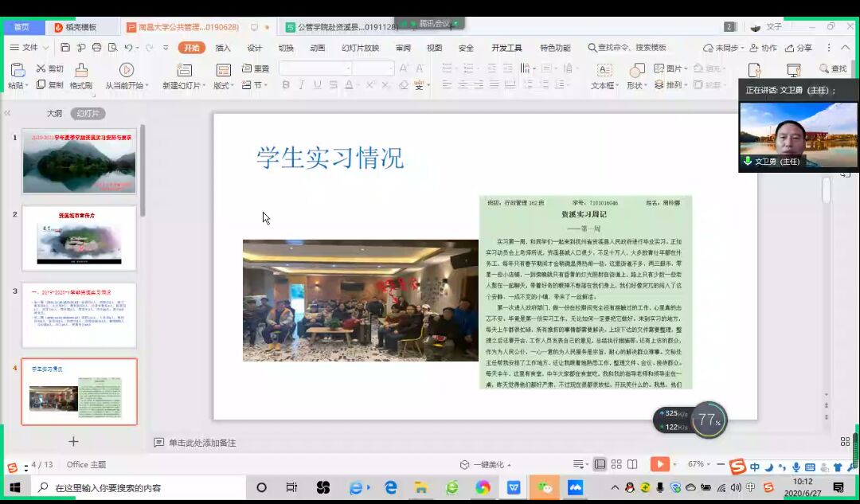Undo the last action
This screenshot has width=860, height=504.
pyautogui.click(x=128, y=48)
